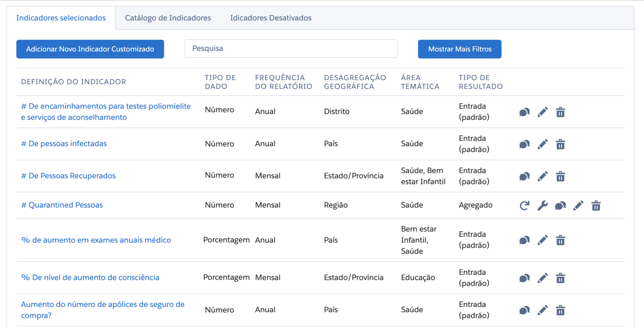Delete nível de aumento de consciência indicator
This screenshot has width=644, height=328.
[x=560, y=278]
